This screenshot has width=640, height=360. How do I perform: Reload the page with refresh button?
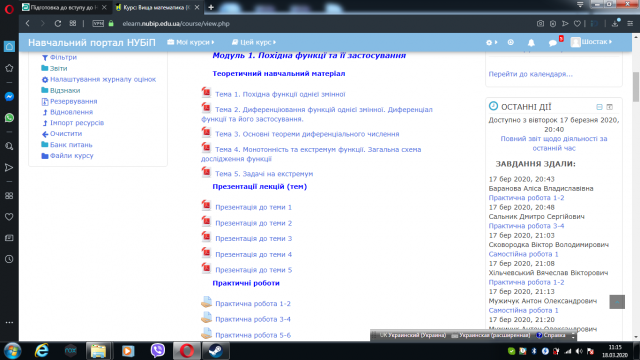[58, 24]
